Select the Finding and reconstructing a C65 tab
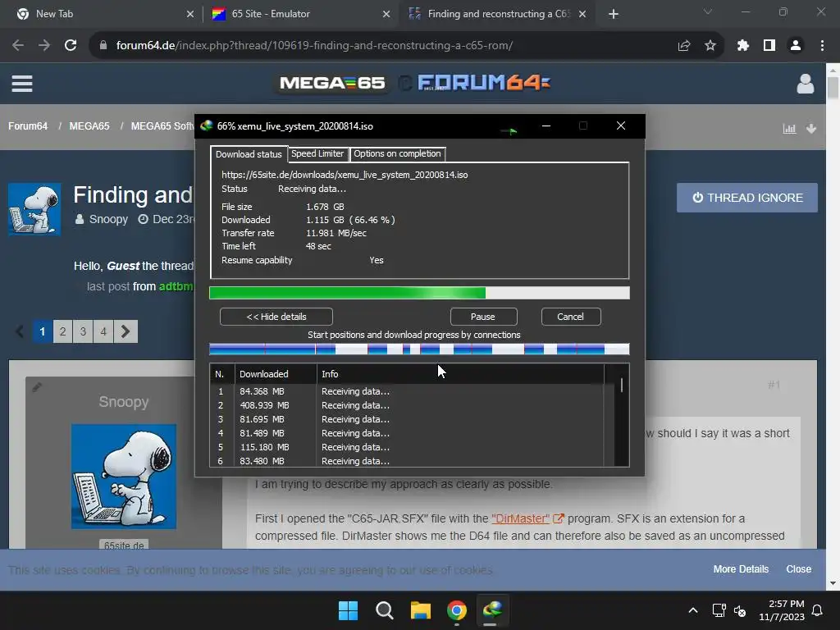The width and height of the screenshot is (840, 630). (498, 14)
